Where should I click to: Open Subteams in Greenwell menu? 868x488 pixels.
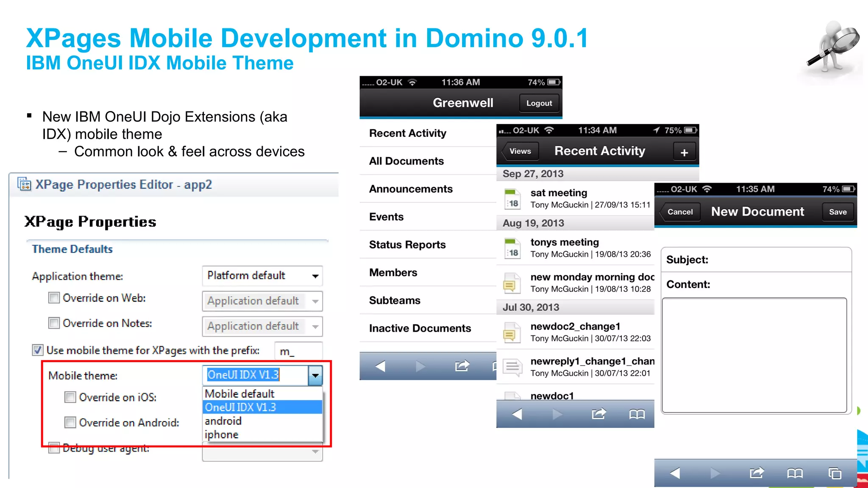coord(428,300)
